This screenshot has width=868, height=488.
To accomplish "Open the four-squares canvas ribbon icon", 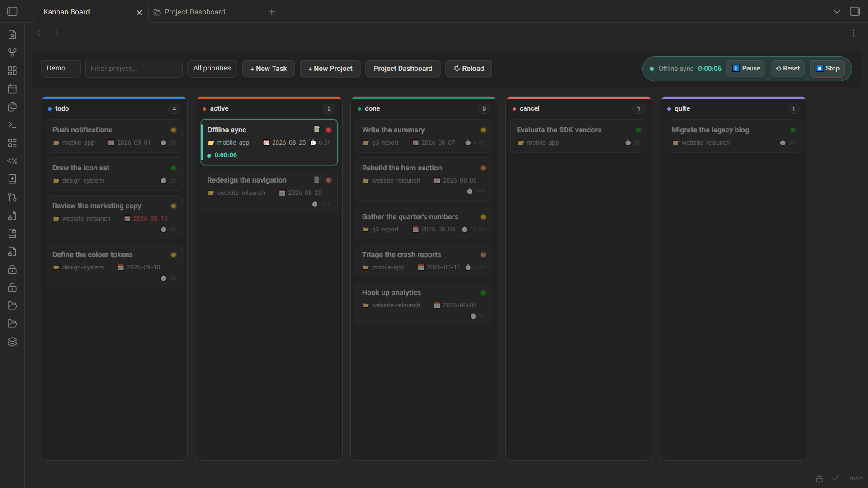I will click(13, 70).
